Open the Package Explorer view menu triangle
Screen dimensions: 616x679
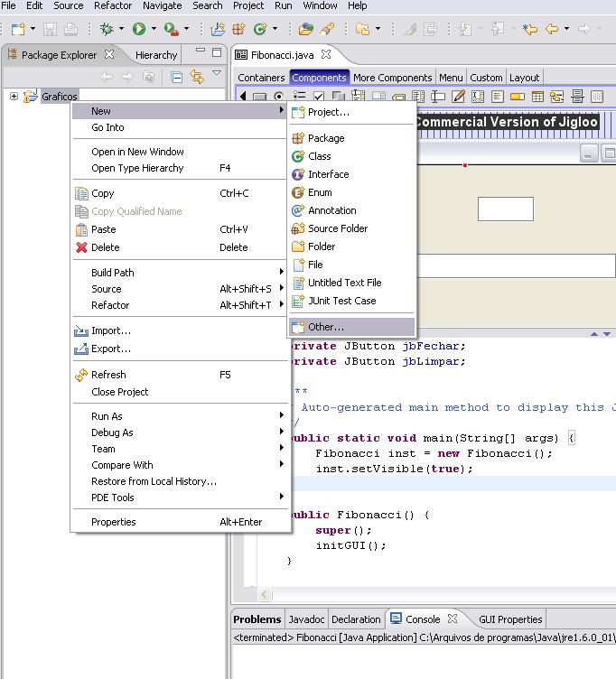217,74
